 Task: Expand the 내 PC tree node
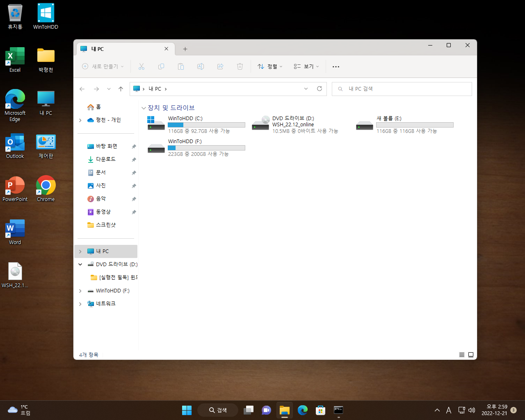click(80, 251)
